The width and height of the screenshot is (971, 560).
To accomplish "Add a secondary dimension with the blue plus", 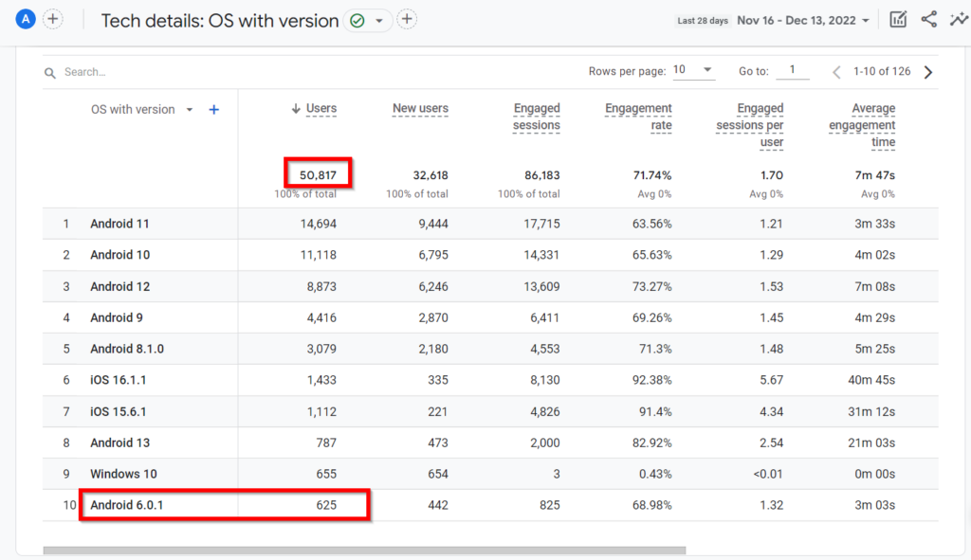I will tap(213, 110).
